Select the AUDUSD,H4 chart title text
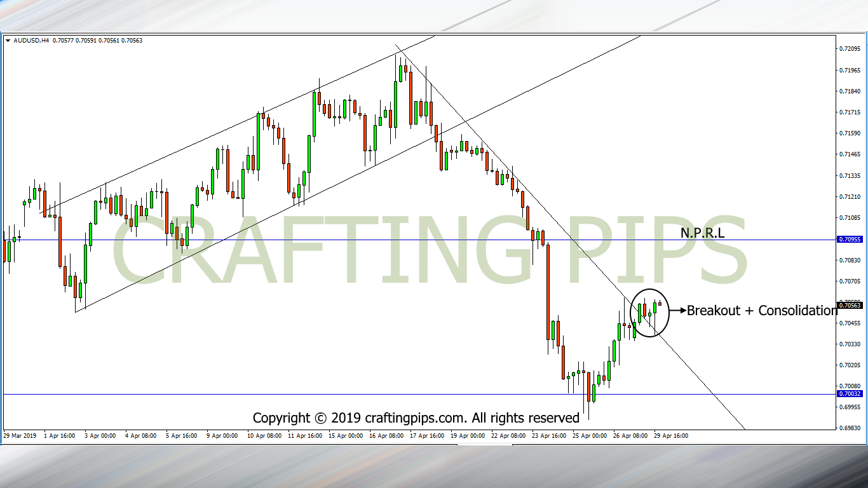 (32, 41)
